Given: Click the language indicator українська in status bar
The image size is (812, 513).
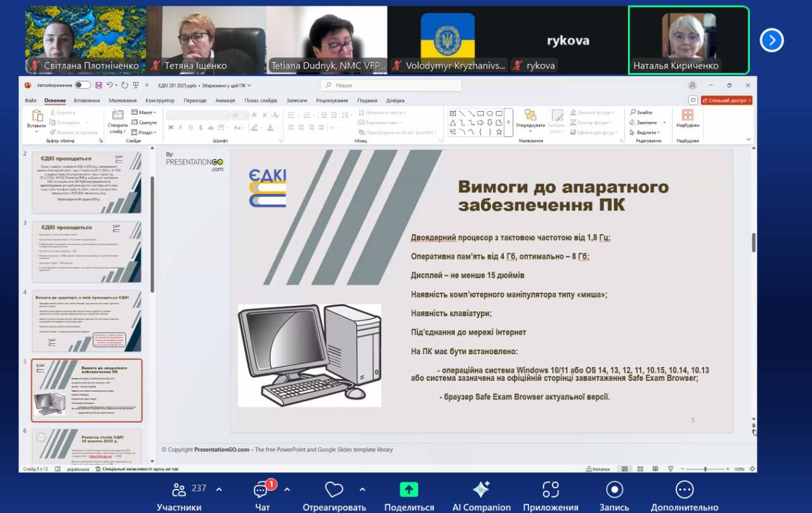Looking at the screenshot, I should click(x=78, y=469).
